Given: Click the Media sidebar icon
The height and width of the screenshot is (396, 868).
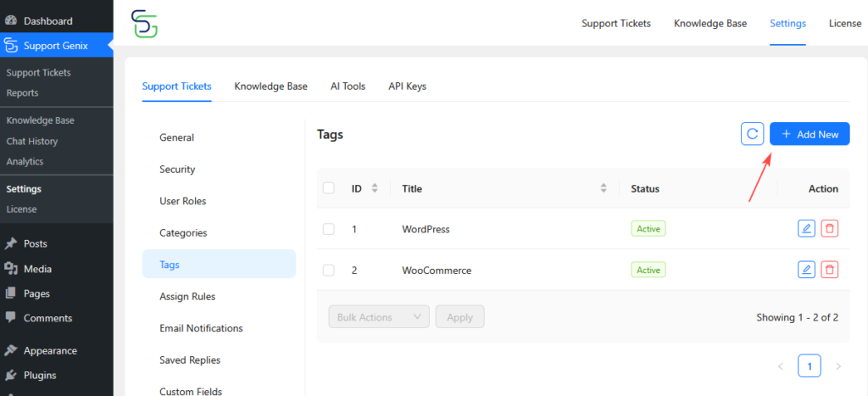Looking at the screenshot, I should [x=10, y=269].
